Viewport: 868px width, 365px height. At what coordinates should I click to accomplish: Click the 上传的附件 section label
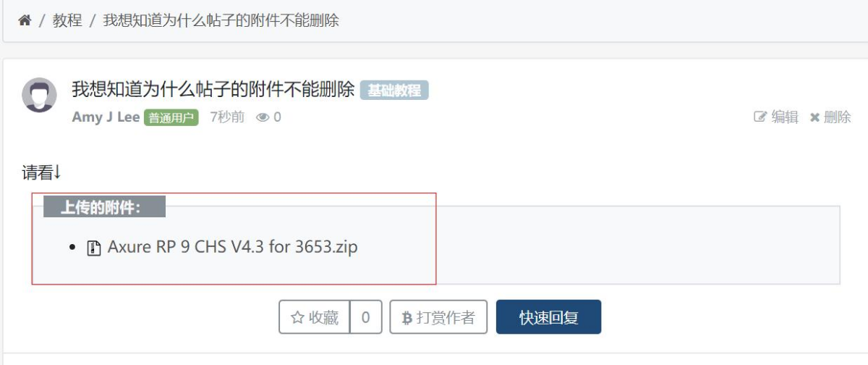pos(104,207)
